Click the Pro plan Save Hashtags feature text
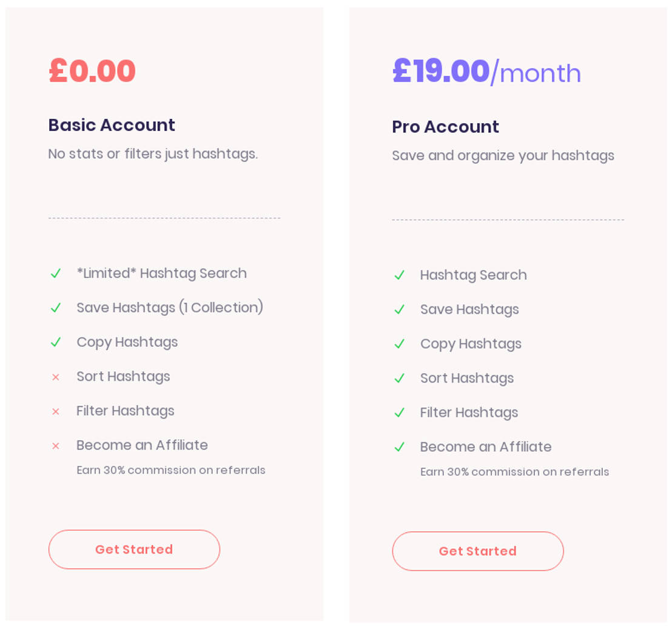The width and height of the screenshot is (672, 629). [x=469, y=310]
